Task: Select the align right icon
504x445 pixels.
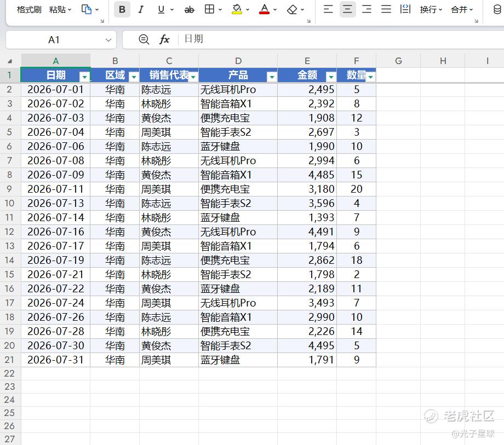Action: tap(366, 9)
